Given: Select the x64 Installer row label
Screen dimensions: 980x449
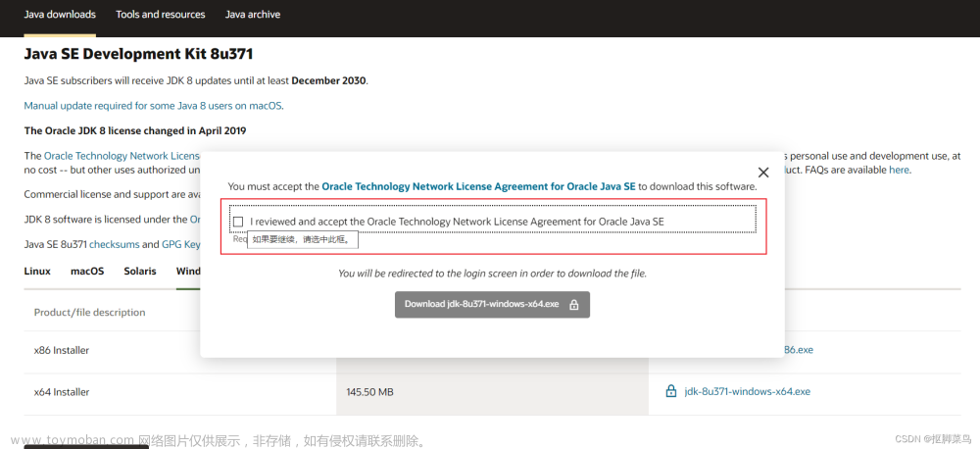Looking at the screenshot, I should [x=62, y=392].
